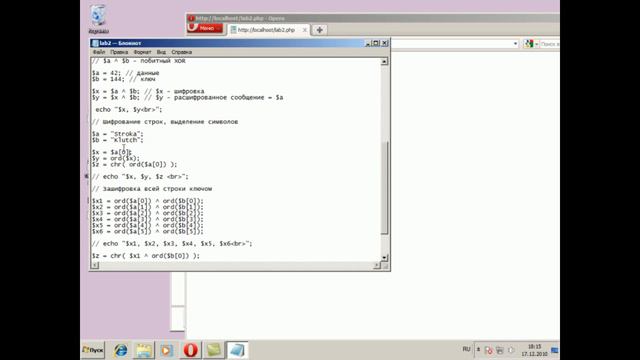Click the RU language indicator
The width and height of the screenshot is (640, 360).
(466, 349)
